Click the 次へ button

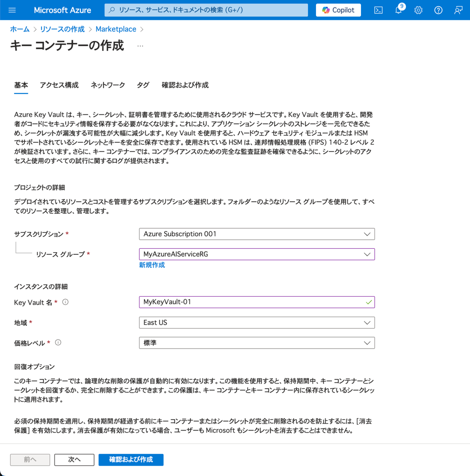(74, 460)
